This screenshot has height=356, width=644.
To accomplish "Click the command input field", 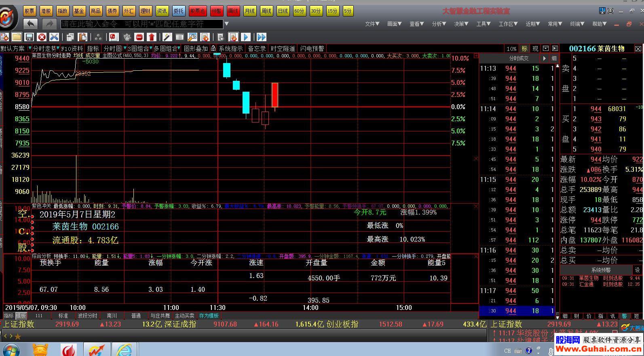I will click(x=142, y=24).
